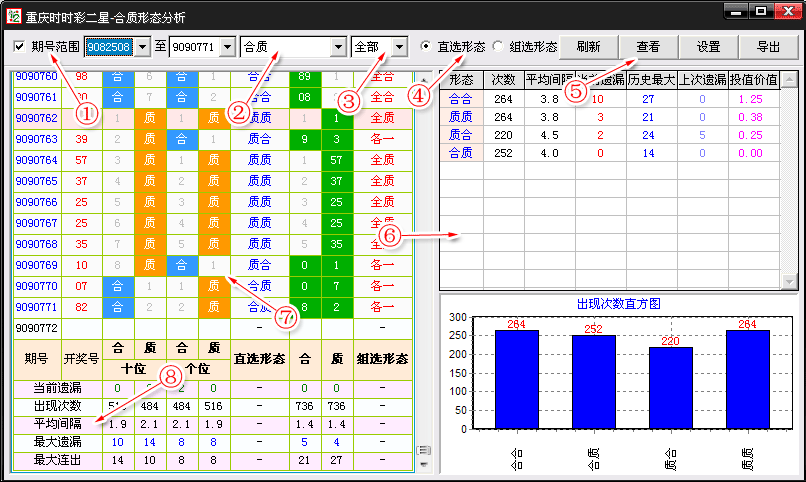Click the 次数 column header
Viewport: 806px width, 482px height.
[x=502, y=79]
